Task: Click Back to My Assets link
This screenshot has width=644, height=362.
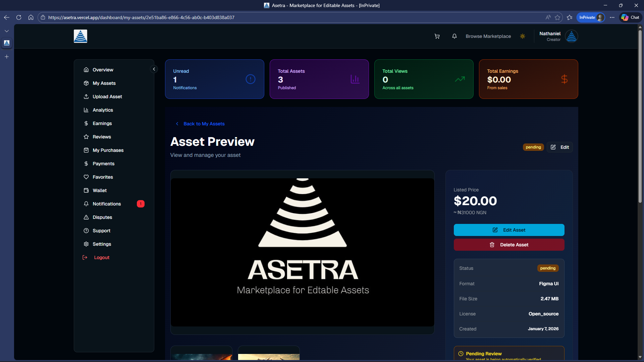Action: tap(204, 124)
